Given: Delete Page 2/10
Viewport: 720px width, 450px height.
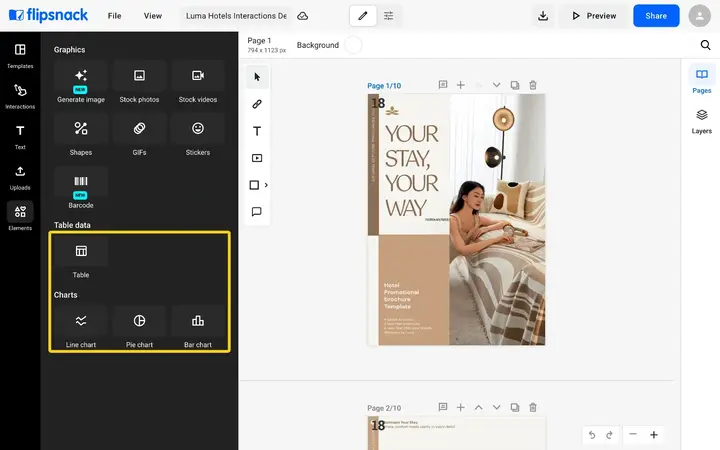Looking at the screenshot, I should [x=533, y=407].
